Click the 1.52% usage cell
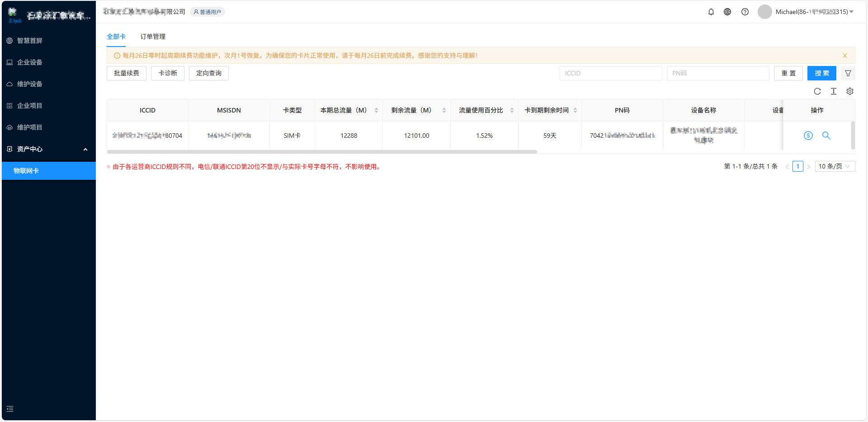The height and width of the screenshot is (422, 868). pyautogui.click(x=485, y=136)
